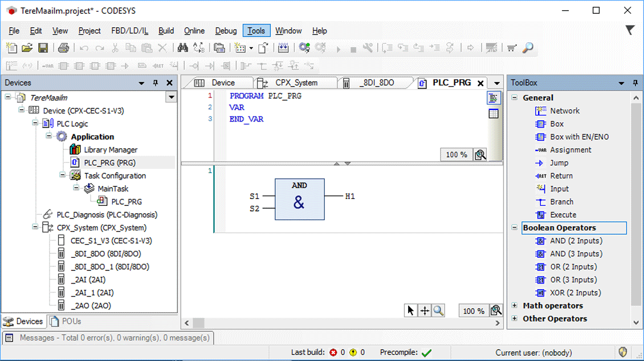Close the PLC_PRG editor tab
644x361 pixels.
pos(480,83)
